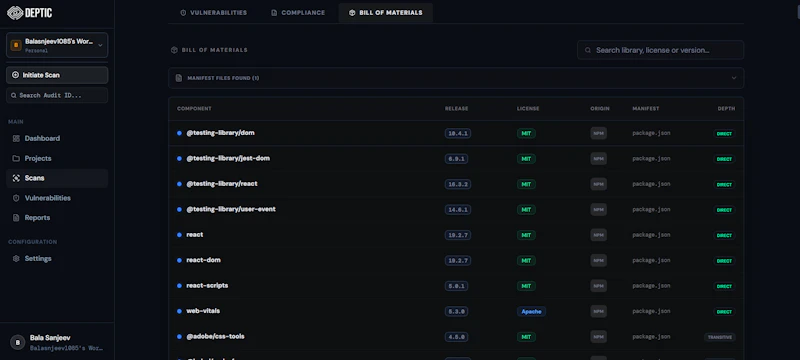Click Initiate Scan button
Screen dimensions: 800x360
(57, 75)
